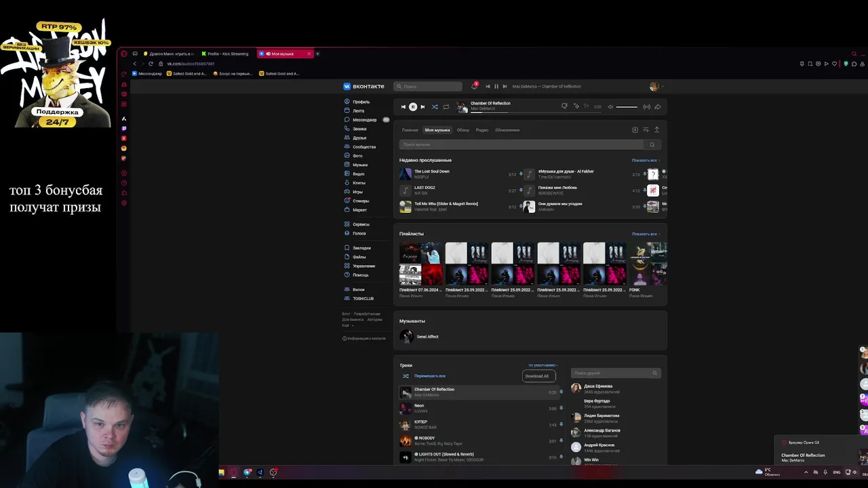
Task: Select the Моя музыка tab
Action: 437,129
